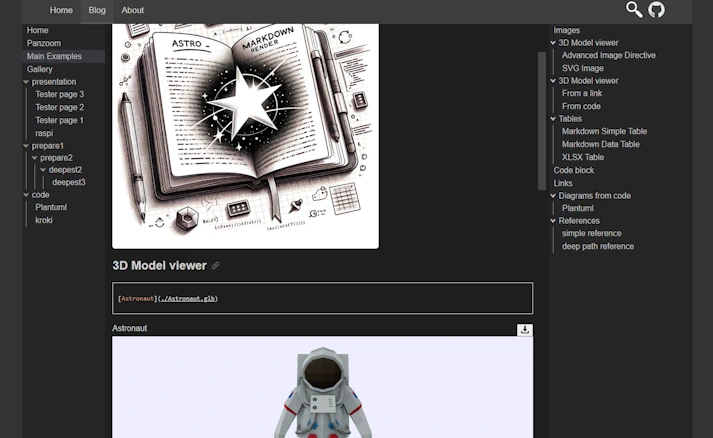Open the About menu item
Viewport: 713px width, 438px height.
point(132,10)
